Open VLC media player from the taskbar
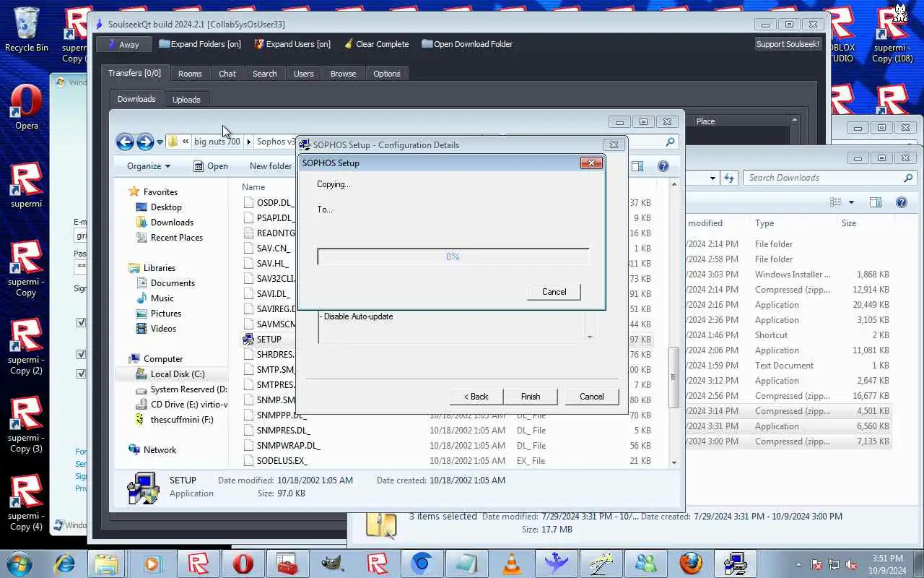This screenshot has width=924, height=578. [512, 564]
